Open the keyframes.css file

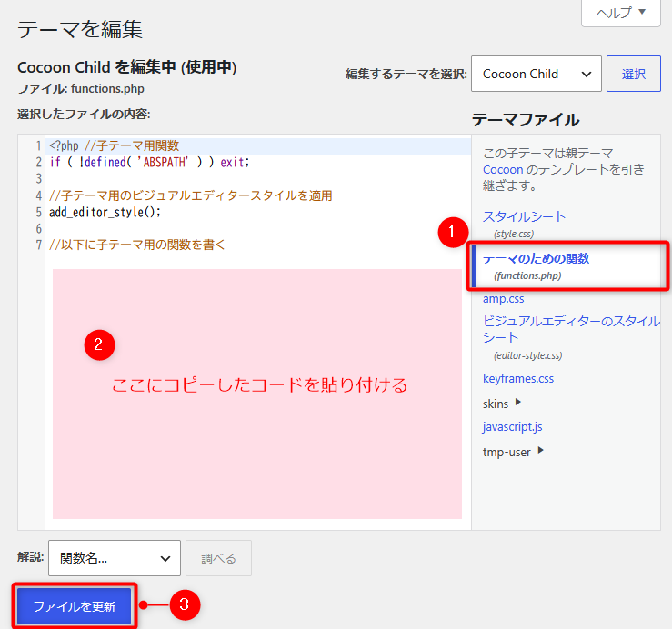pos(518,379)
